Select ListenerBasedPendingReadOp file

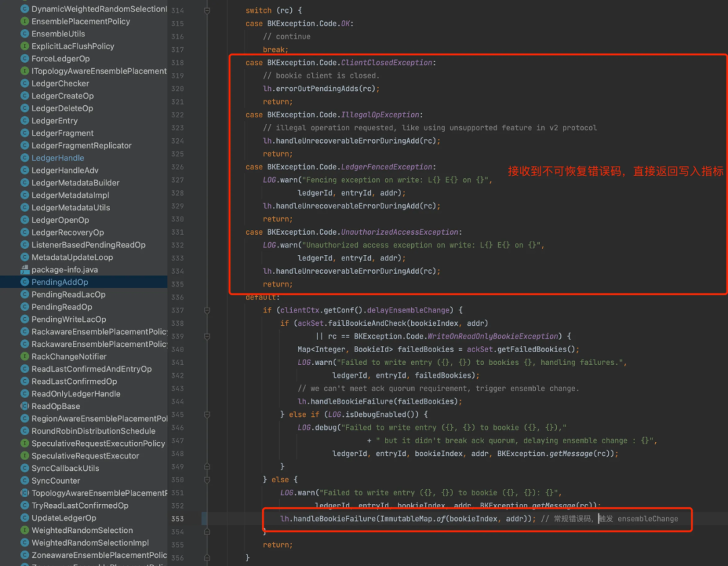pos(88,245)
